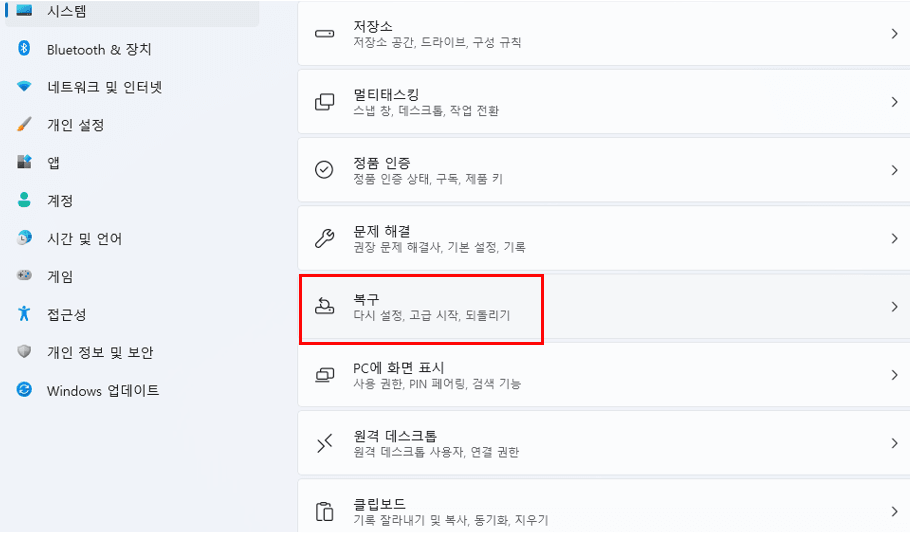910x533 pixels.
Task: Expand the 복구 row chevron arrow
Action: (894, 307)
